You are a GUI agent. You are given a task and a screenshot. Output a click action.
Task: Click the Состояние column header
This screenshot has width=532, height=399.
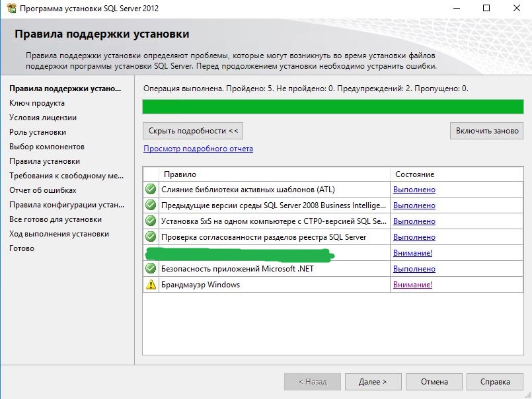[457, 174]
